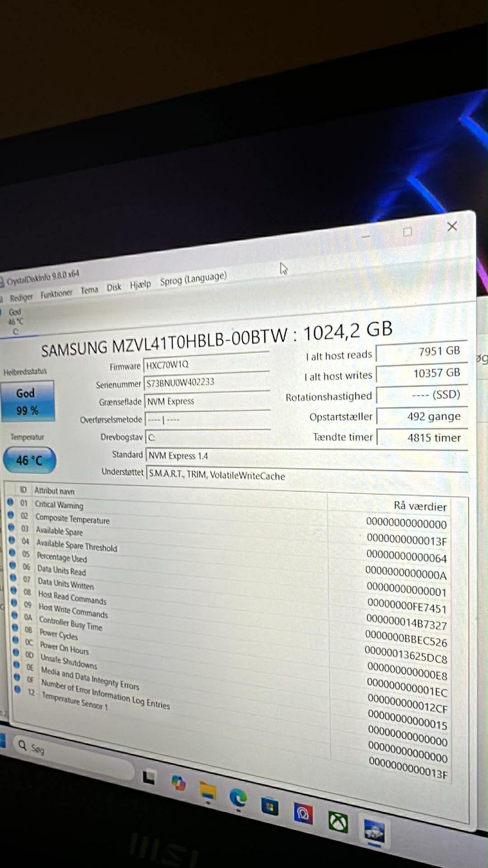This screenshot has width=488, height=868.
Task: Select the C: disk tab showing God 46 °C
Action: [x=15, y=321]
